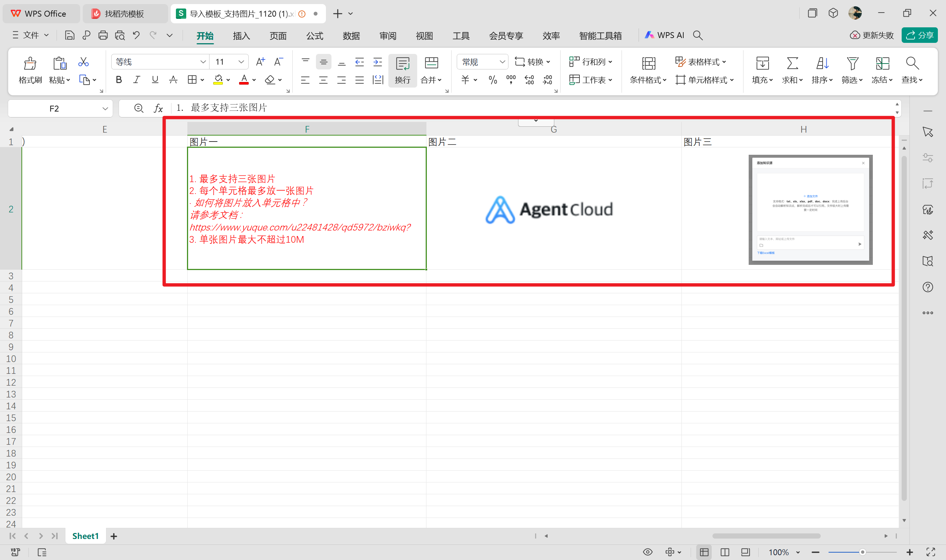Click the WPS AI button
Screen dimensions: 946x560
(x=664, y=35)
